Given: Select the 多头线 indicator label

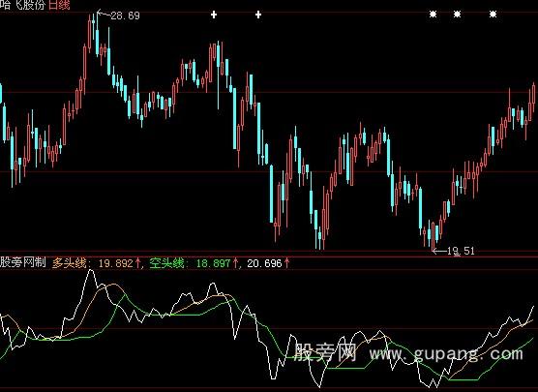Looking at the screenshot, I should coord(70,263).
